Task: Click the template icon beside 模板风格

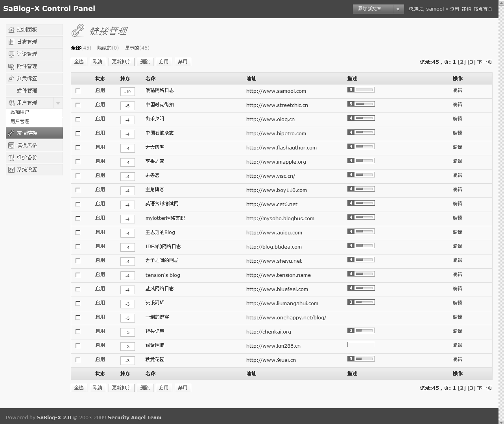Action: [11, 146]
